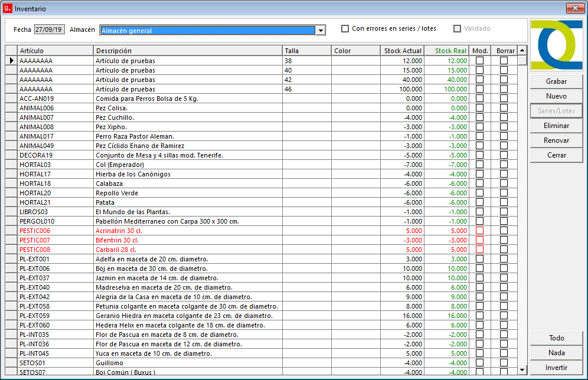Edit the Fecha date field
588x380 pixels.
50,30
